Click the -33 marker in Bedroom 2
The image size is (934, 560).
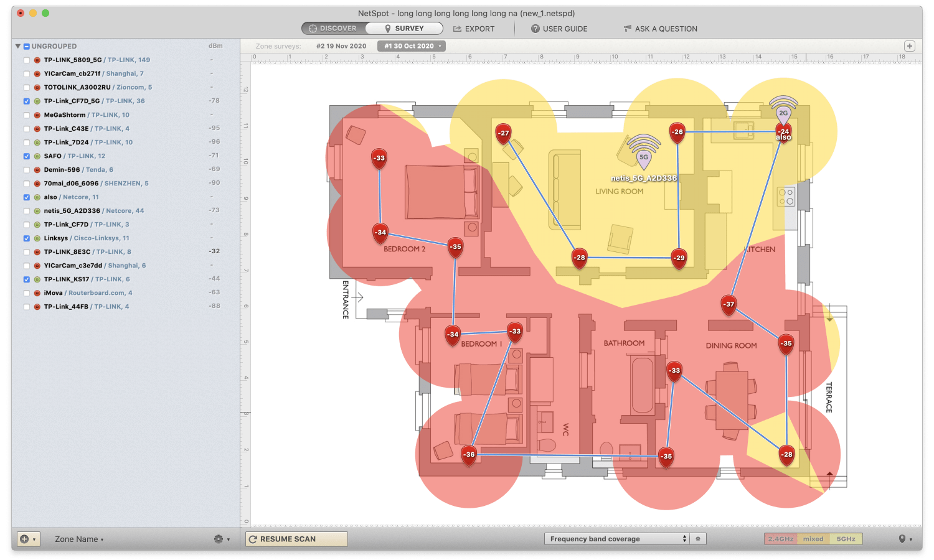(379, 159)
